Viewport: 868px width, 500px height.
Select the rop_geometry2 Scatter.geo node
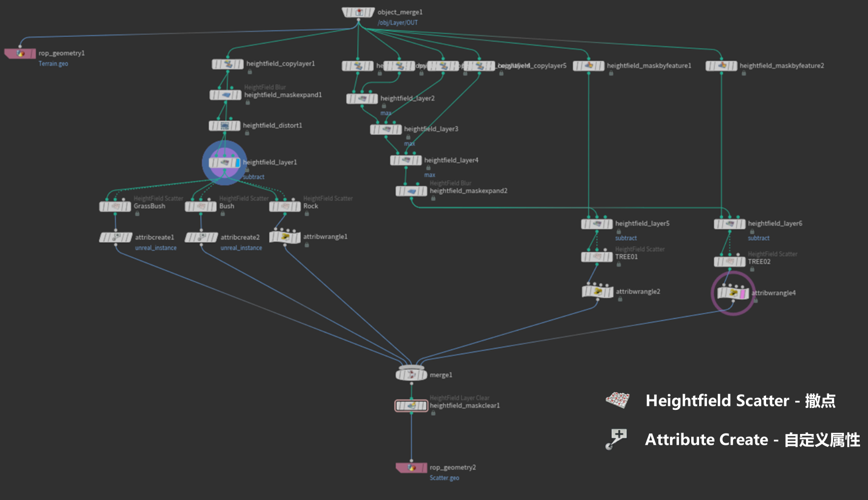tap(412, 467)
